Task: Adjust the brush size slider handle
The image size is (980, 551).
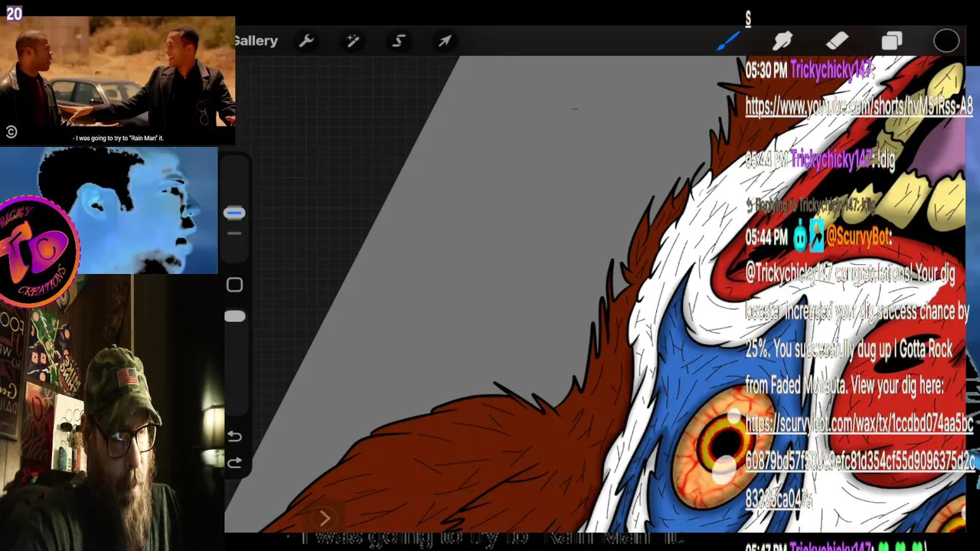Action: click(x=234, y=213)
